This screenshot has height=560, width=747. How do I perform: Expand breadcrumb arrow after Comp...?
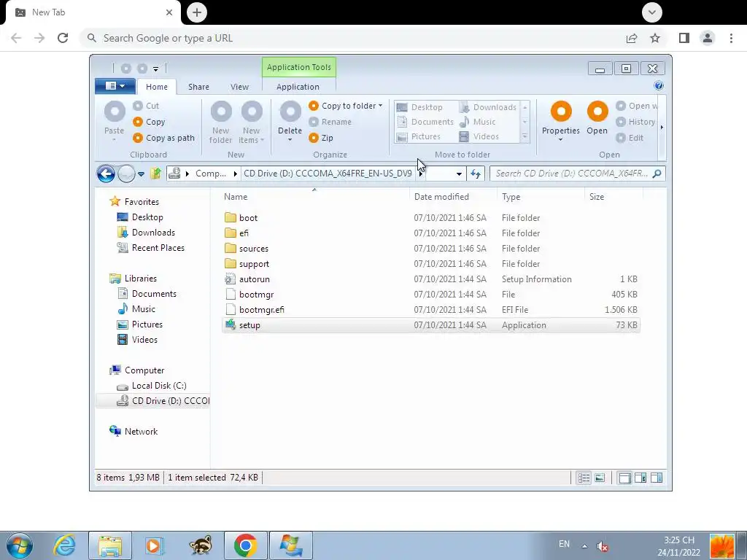coord(236,174)
